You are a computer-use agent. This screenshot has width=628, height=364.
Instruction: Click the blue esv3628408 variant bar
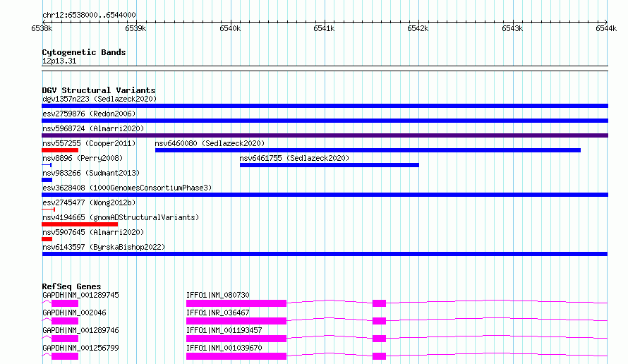pyautogui.click(x=325, y=195)
